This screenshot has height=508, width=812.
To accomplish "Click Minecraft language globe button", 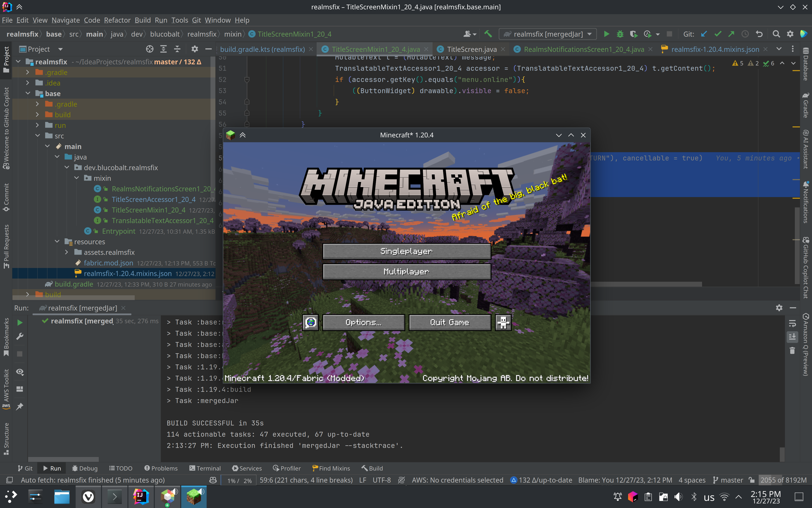I will (311, 323).
